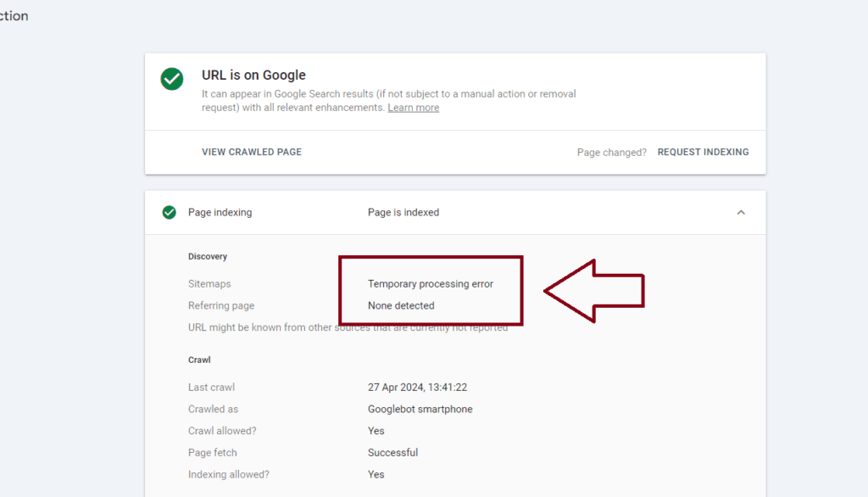Click the green checkmark beside URL is on Google
868x497 pixels.
(x=172, y=79)
